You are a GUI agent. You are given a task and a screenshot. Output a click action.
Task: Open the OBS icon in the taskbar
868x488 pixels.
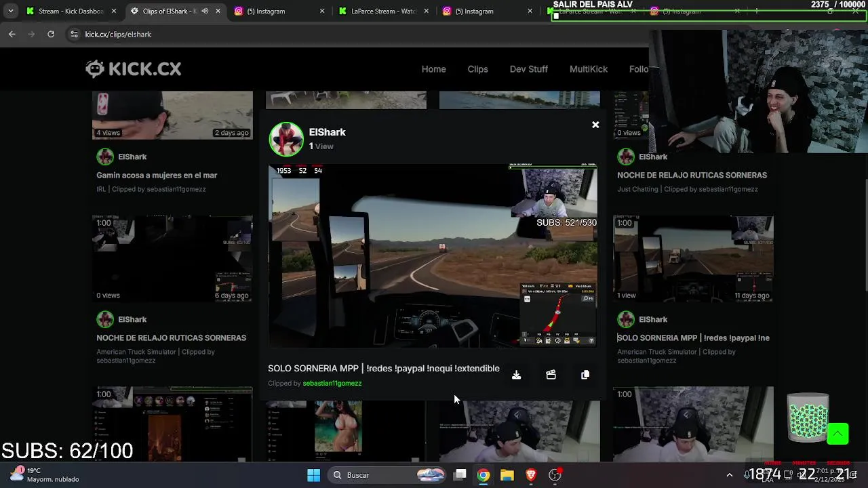pyautogui.click(x=555, y=475)
